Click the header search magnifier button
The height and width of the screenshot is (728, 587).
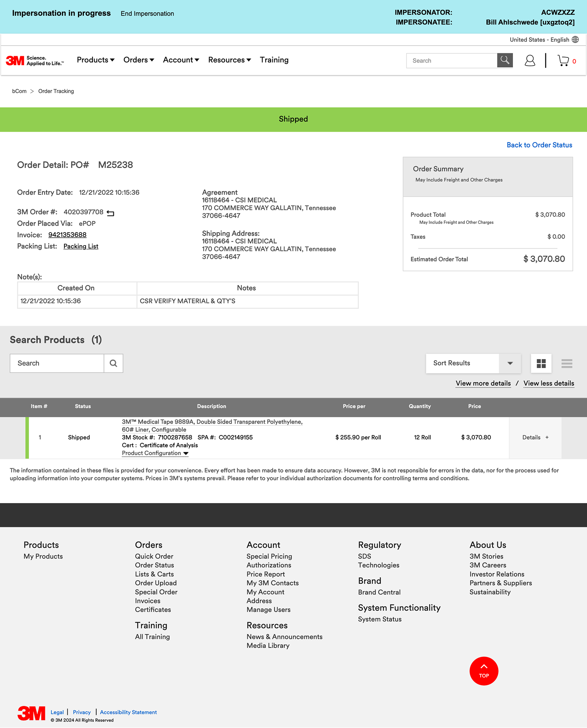[x=505, y=60]
